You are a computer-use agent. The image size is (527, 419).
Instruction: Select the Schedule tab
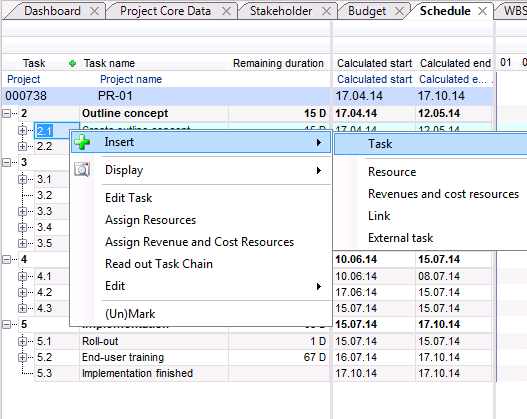(x=445, y=11)
